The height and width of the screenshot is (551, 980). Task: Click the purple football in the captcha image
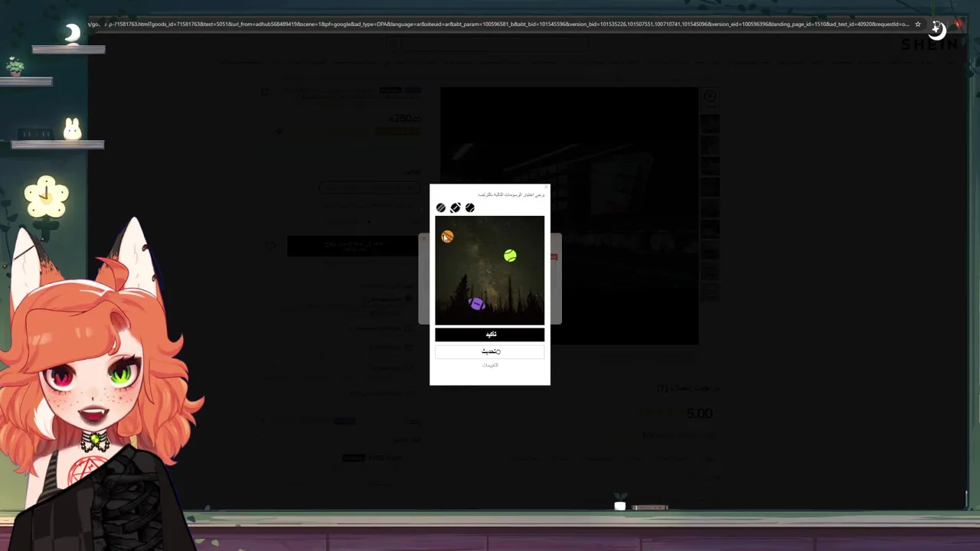[x=476, y=304]
